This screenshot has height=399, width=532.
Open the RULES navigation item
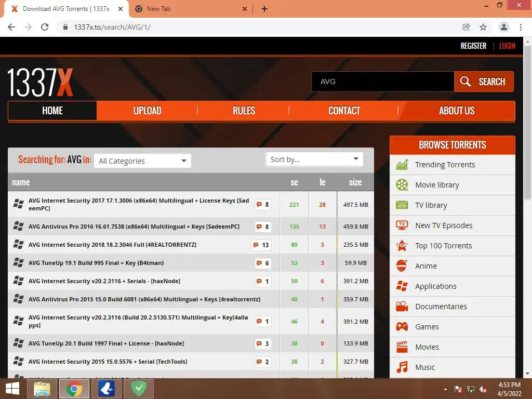pos(244,111)
